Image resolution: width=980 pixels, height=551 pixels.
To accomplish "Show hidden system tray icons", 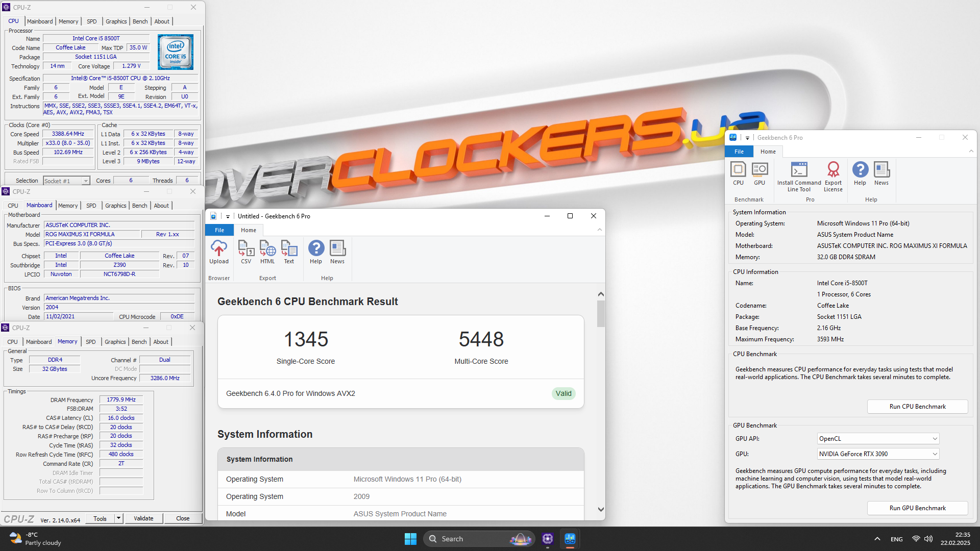I will point(877,539).
